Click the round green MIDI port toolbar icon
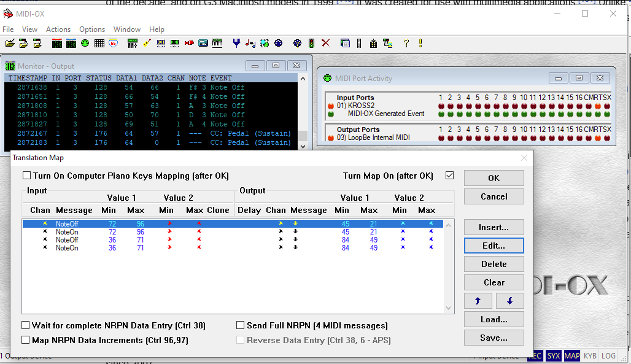This screenshot has width=631, height=364. pyautogui.click(x=85, y=43)
